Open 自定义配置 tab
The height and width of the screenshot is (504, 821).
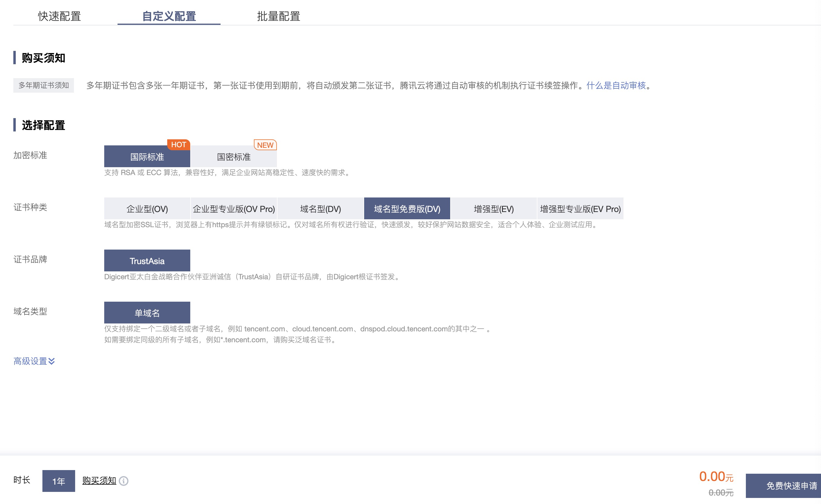pos(169,16)
